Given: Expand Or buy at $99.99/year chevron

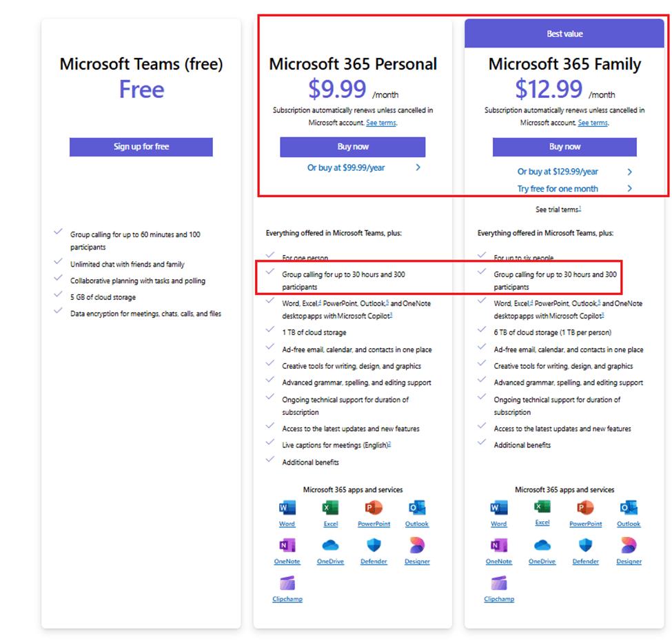Looking at the screenshot, I should point(418,167).
